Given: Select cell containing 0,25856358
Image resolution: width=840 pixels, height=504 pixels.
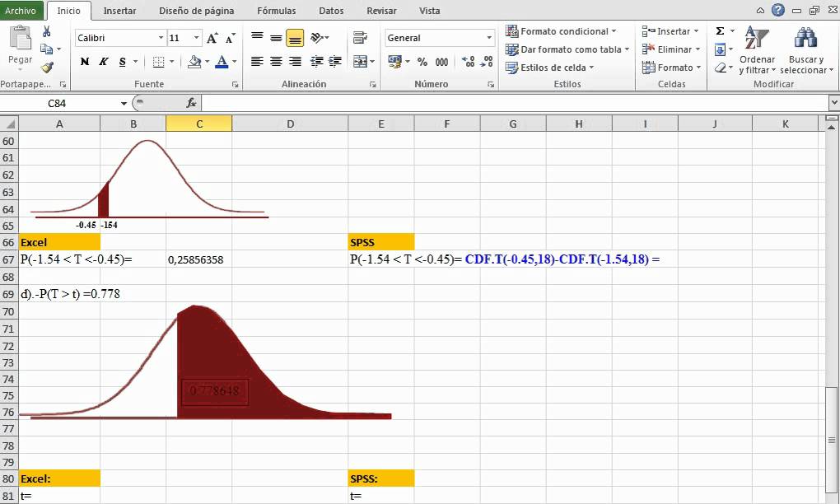Looking at the screenshot, I should pyautogui.click(x=198, y=259).
